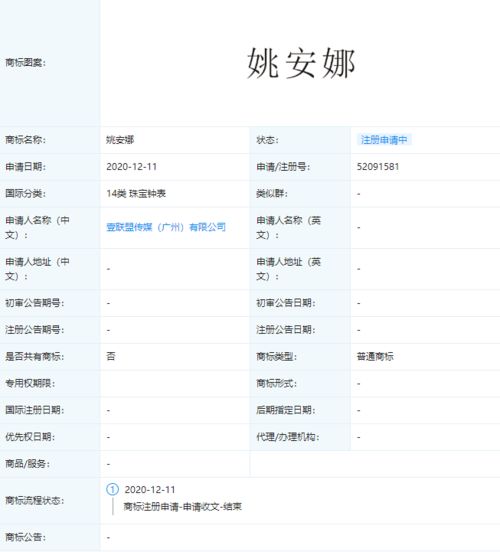
Task: Click the 商标类型 label
Action: [x=276, y=357]
